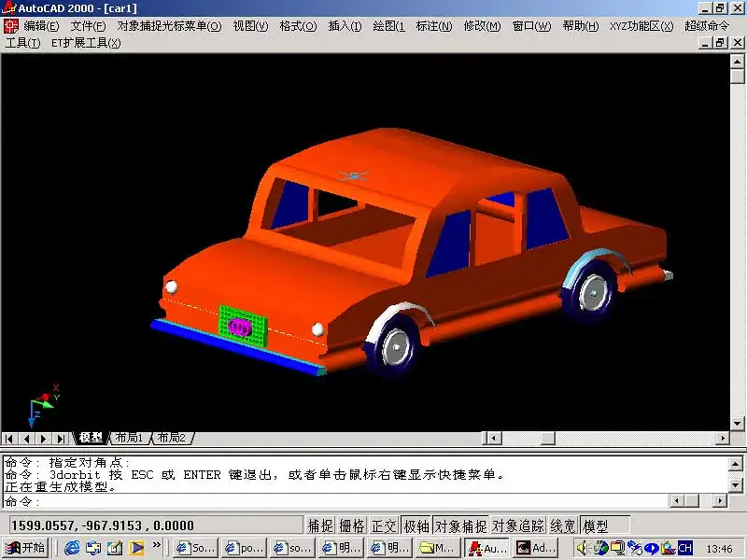This screenshot has height=560, width=747.
Task: Switch to the 布局1 layout tab
Action: [x=128, y=438]
